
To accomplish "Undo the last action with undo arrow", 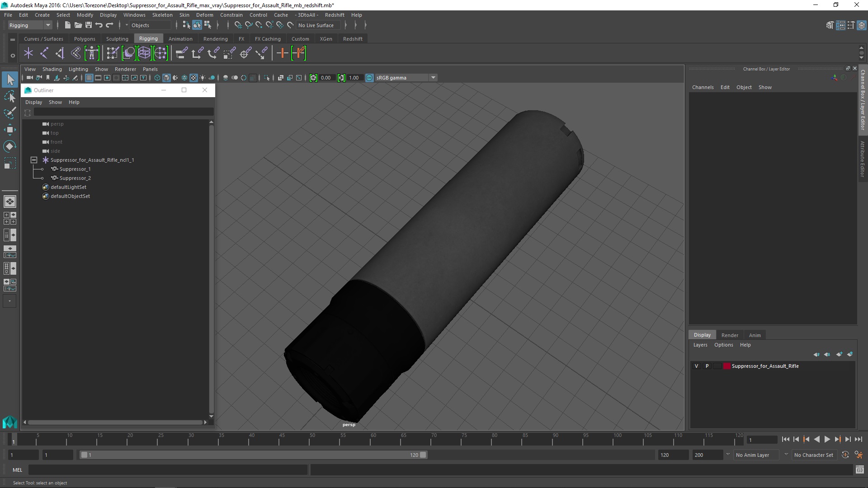I will point(99,25).
